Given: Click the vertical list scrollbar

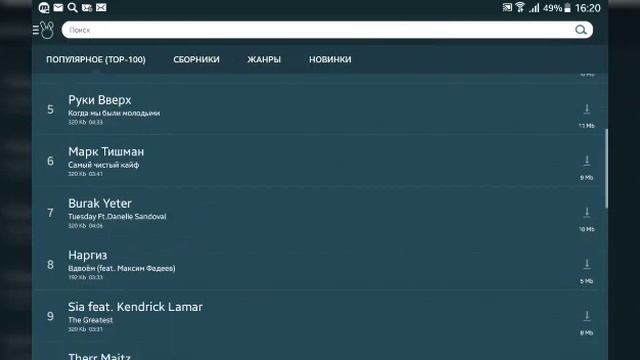Looking at the screenshot, I should coord(606,168).
